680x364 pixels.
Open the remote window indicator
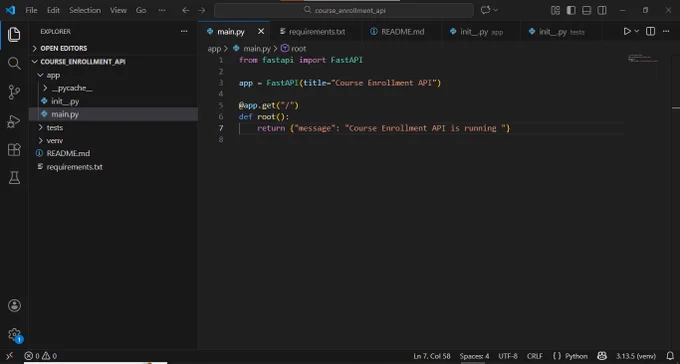[10, 356]
